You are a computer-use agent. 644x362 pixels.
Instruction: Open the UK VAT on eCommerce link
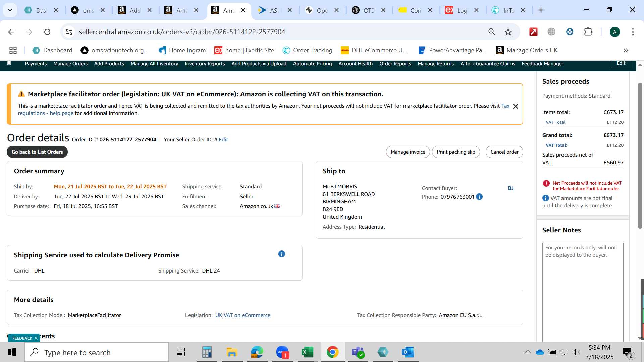coord(243,315)
